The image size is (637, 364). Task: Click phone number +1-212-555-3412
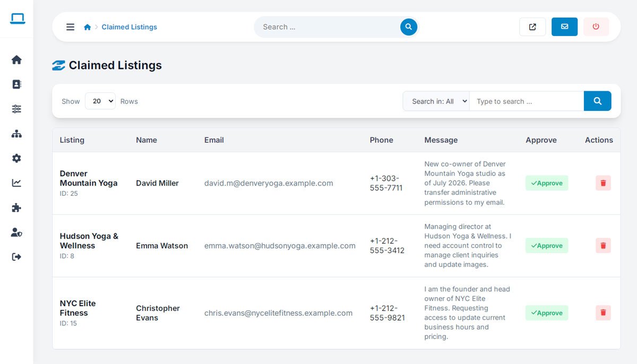coord(387,246)
